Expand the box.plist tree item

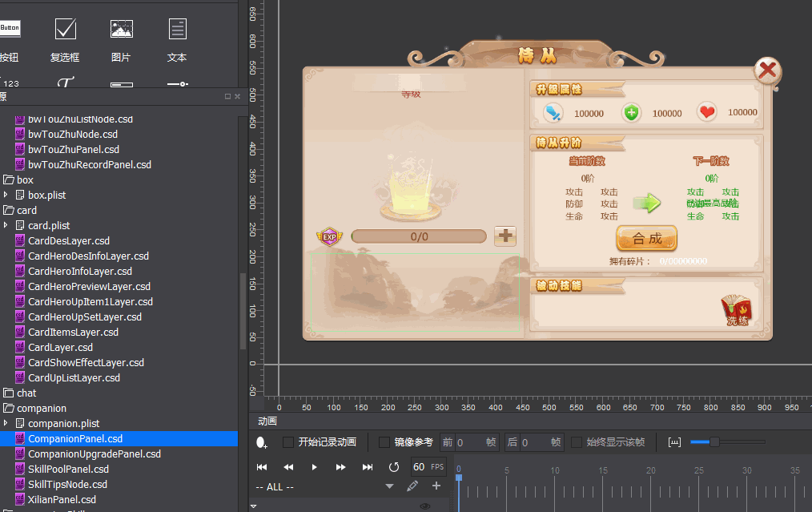[6, 195]
